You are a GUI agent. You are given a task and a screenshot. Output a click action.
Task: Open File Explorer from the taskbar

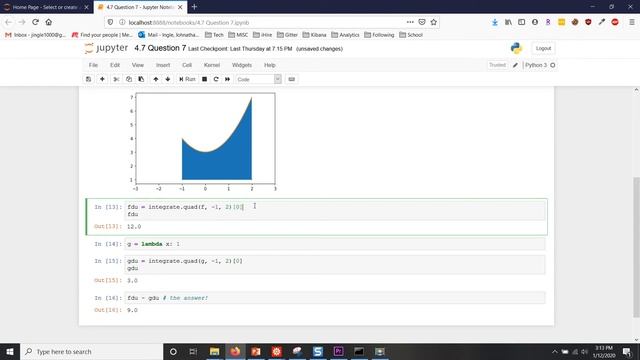coord(214,351)
